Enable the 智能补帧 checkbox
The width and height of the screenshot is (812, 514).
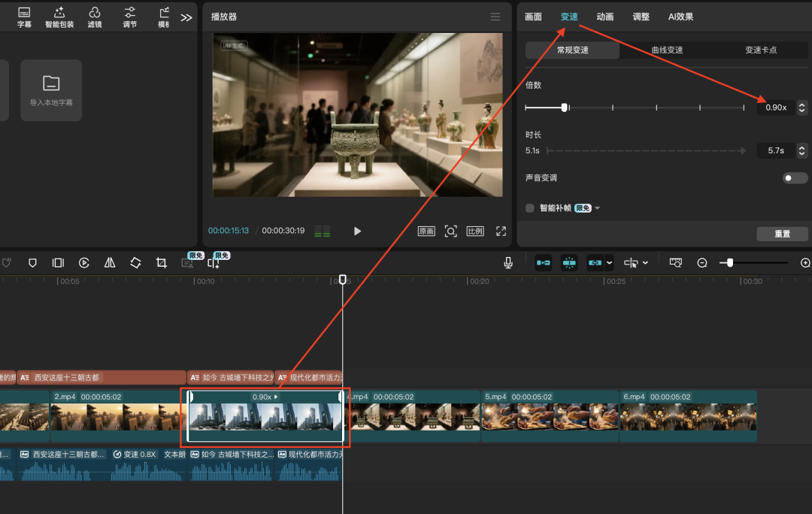530,208
